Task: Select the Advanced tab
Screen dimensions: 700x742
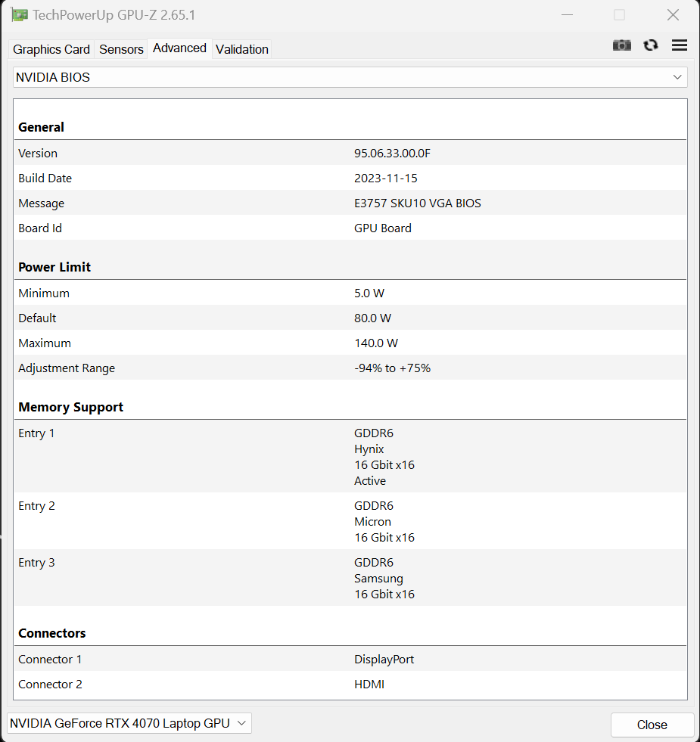Action: tap(179, 48)
